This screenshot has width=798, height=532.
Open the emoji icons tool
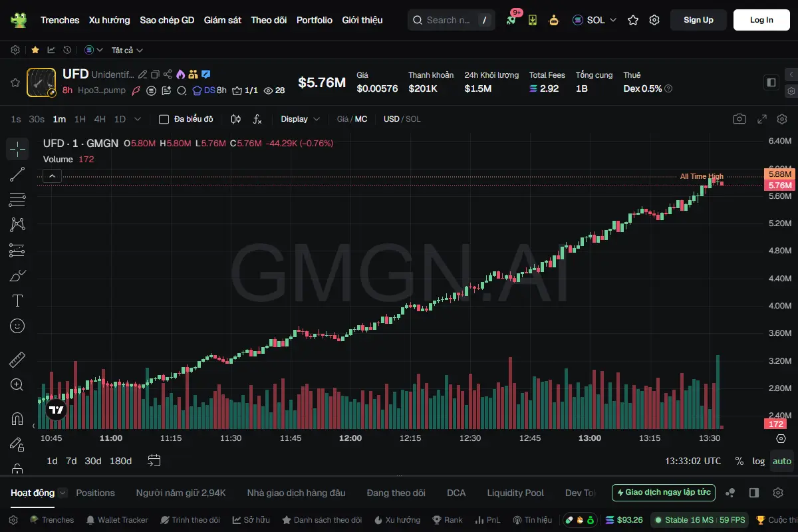tap(17, 326)
